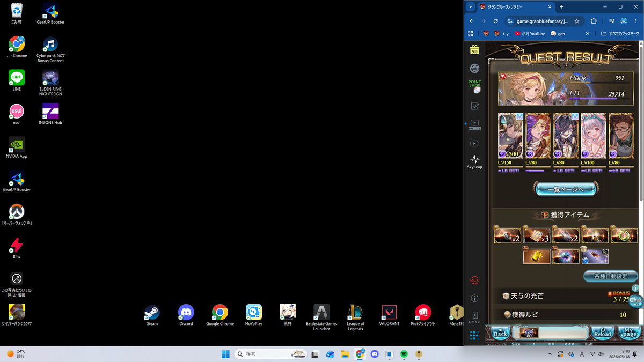Open the weather widget showing 24°C
This screenshot has height=362, width=644.
coord(16,354)
